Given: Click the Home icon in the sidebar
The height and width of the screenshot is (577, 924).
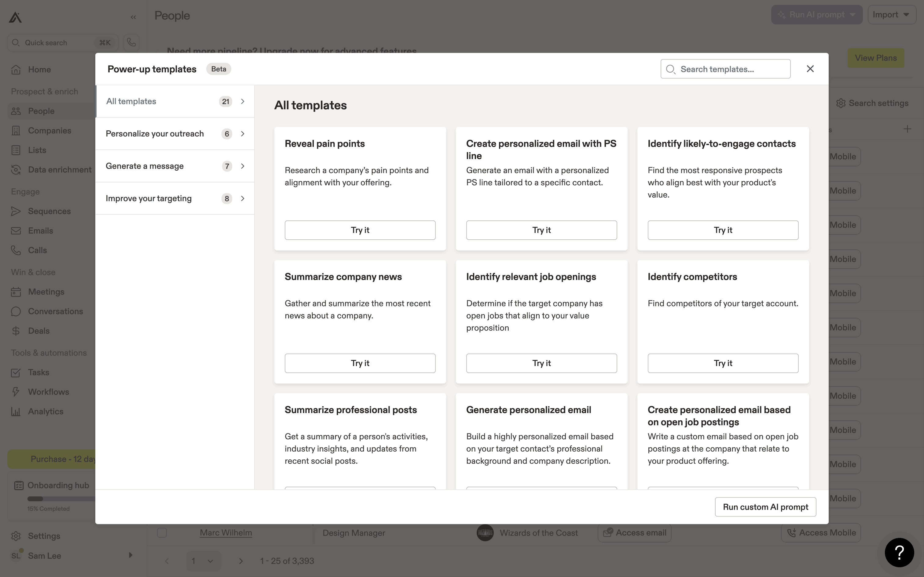Looking at the screenshot, I should tap(16, 70).
